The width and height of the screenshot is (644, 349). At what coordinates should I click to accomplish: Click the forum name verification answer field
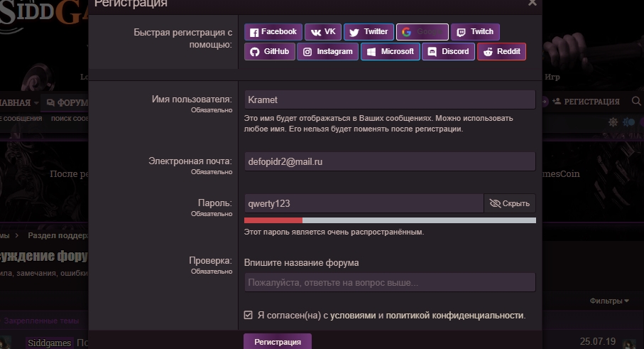click(390, 282)
